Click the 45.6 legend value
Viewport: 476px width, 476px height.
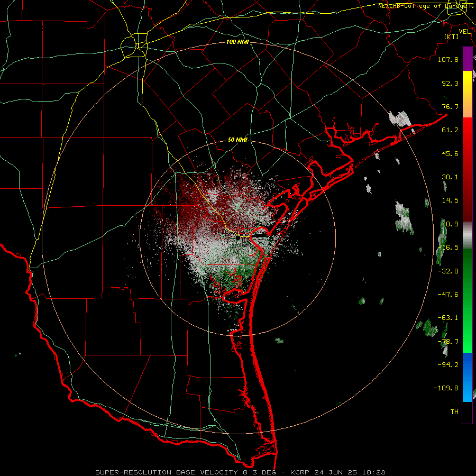[x=450, y=153]
